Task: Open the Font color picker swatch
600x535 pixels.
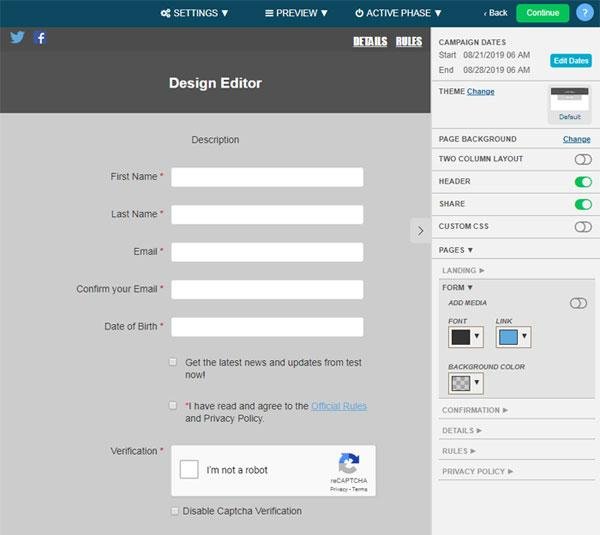Action: pyautogui.click(x=460, y=337)
